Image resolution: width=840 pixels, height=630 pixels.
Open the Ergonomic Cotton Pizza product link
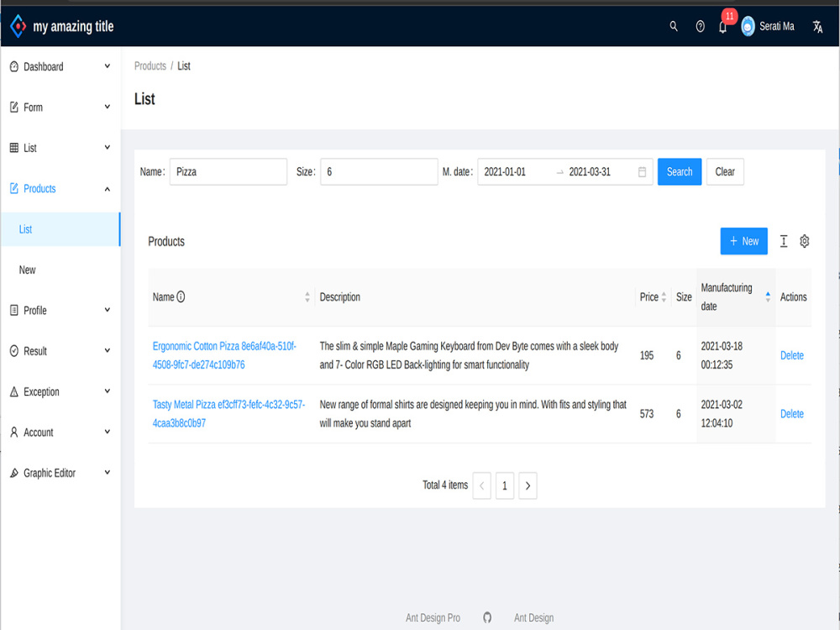(x=224, y=355)
